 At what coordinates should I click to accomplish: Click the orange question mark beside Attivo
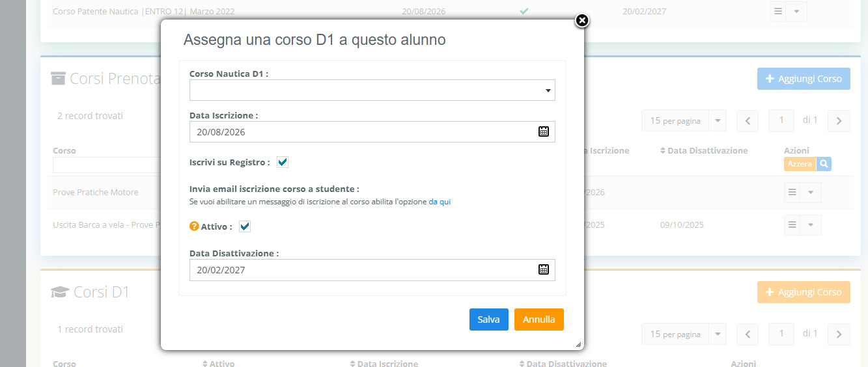194,226
